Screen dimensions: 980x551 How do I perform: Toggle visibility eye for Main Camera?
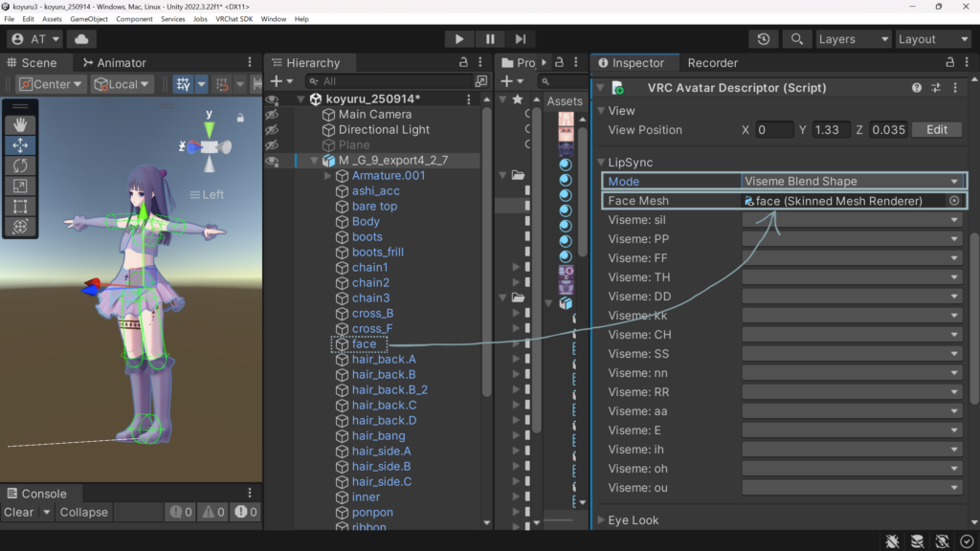point(272,115)
